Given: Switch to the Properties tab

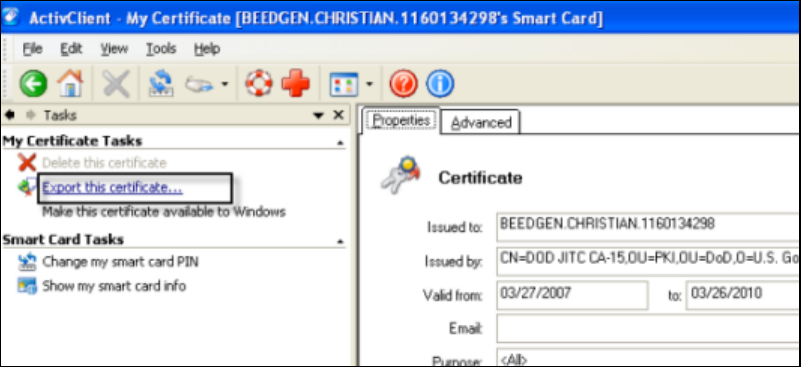Looking at the screenshot, I should tap(401, 121).
